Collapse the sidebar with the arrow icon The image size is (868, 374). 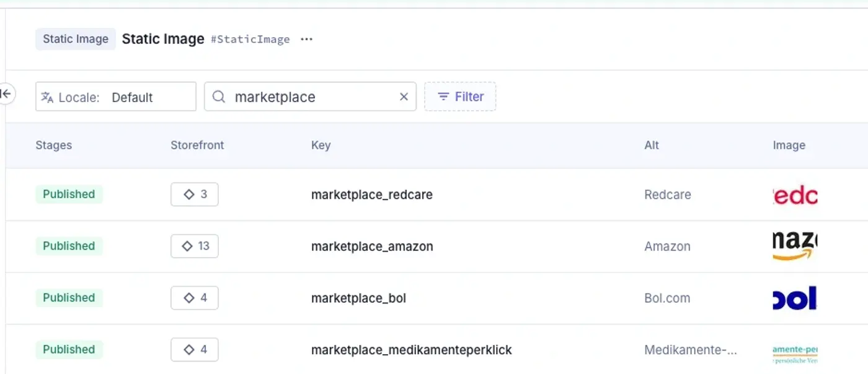pos(6,94)
